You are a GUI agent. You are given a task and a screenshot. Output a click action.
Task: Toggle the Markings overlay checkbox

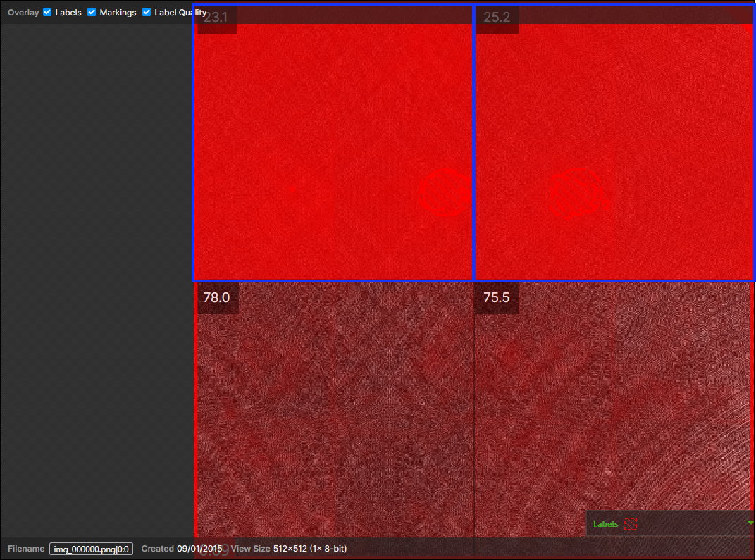(92, 13)
